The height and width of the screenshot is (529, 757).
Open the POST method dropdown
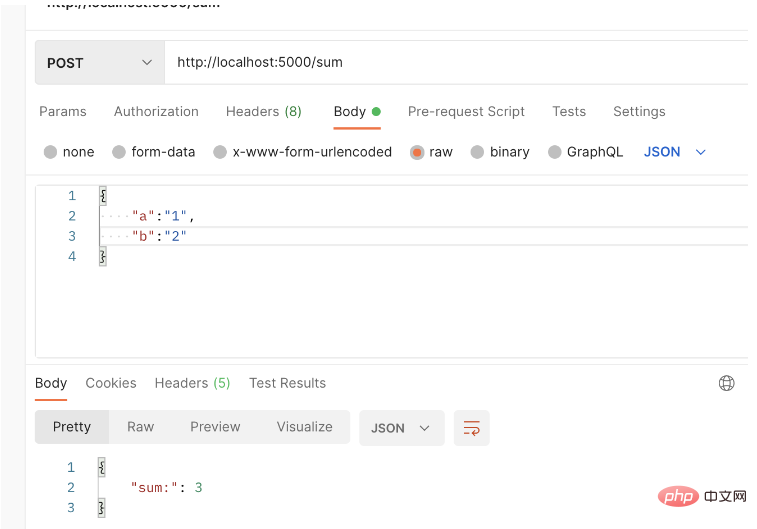tap(99, 63)
